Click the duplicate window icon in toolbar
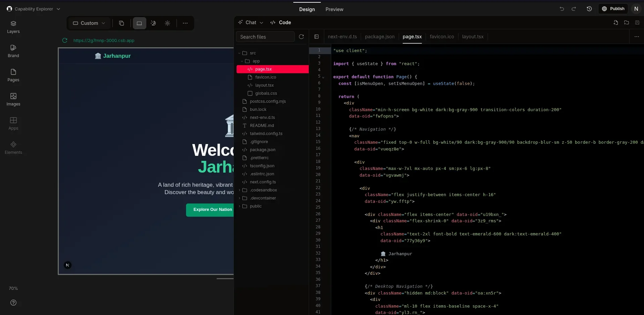The height and width of the screenshot is (315, 644). pyautogui.click(x=121, y=23)
